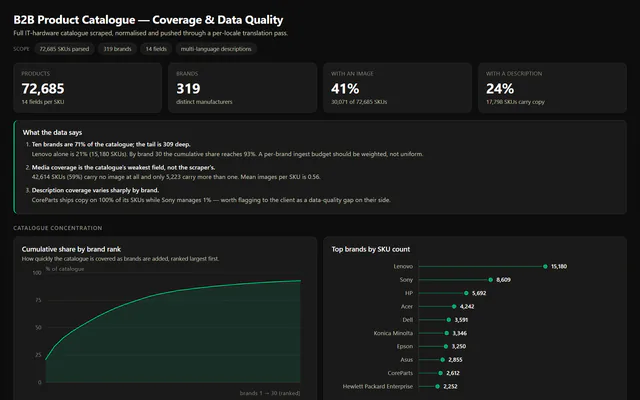Click the 'Ten brands are 71%' finding
640x400 pixels.
pyautogui.click(x=111, y=144)
